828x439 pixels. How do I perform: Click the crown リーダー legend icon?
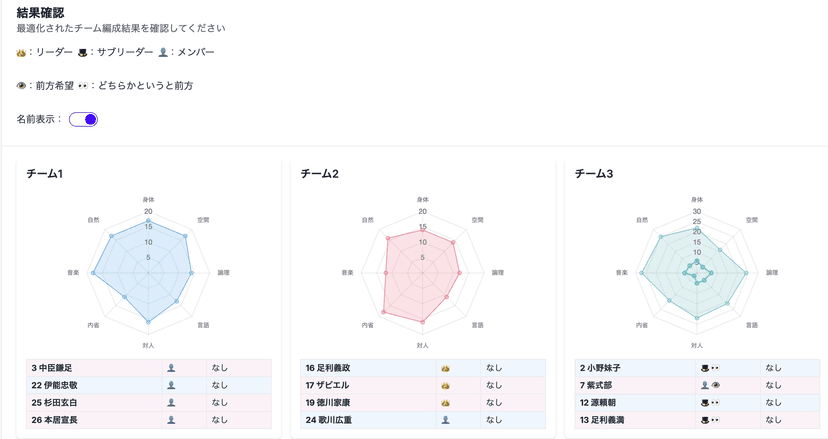(x=22, y=53)
